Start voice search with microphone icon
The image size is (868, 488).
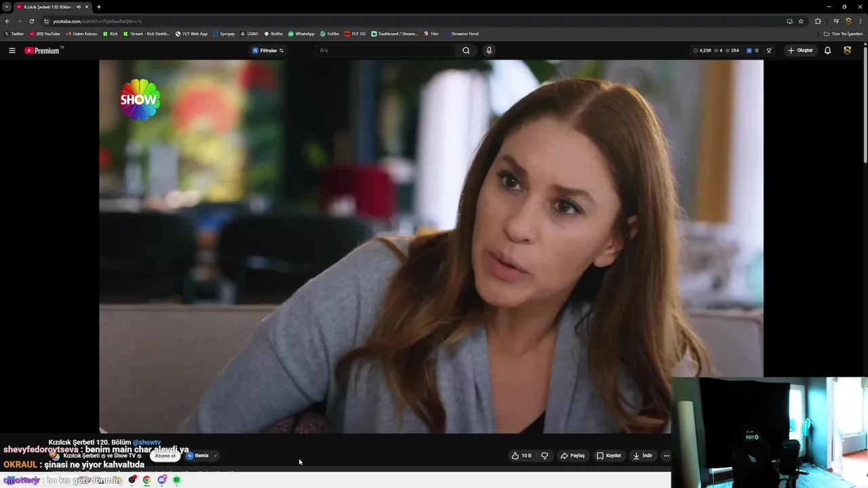click(x=488, y=50)
